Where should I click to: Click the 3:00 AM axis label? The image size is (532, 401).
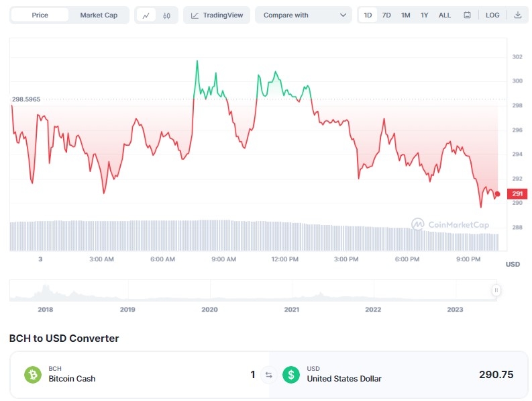101,259
